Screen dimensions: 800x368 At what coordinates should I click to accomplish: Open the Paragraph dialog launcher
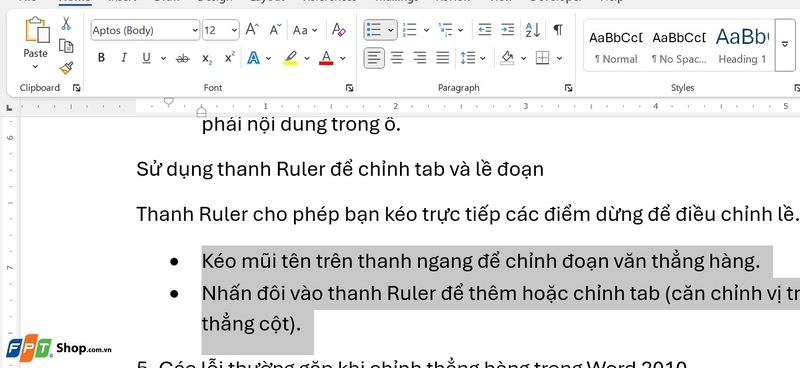pos(568,88)
